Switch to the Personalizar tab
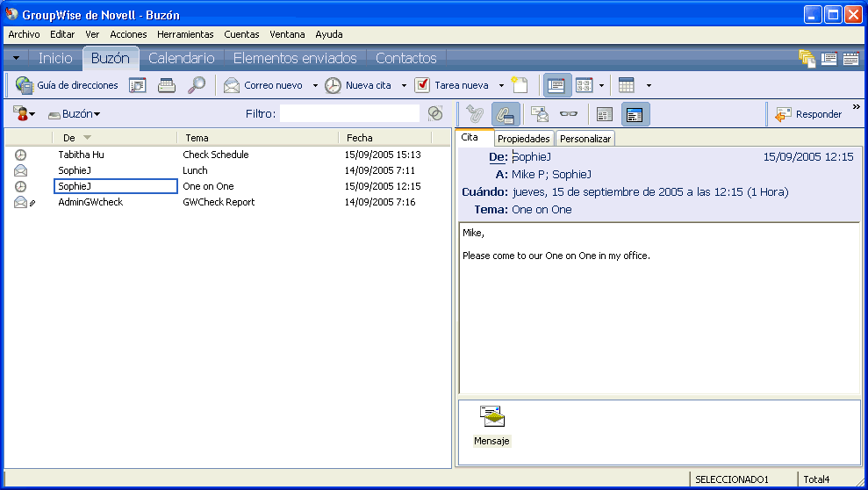Screen dimensions: 868x490 [x=585, y=139]
